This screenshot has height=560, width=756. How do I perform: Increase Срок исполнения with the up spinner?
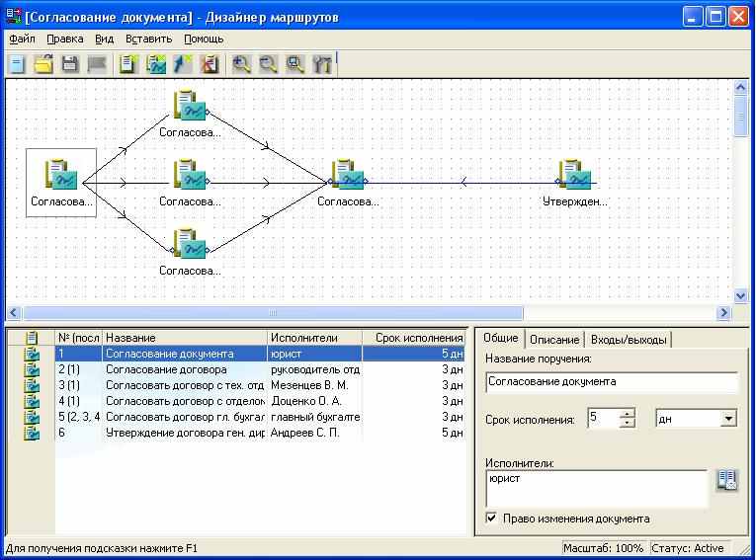click(x=628, y=414)
